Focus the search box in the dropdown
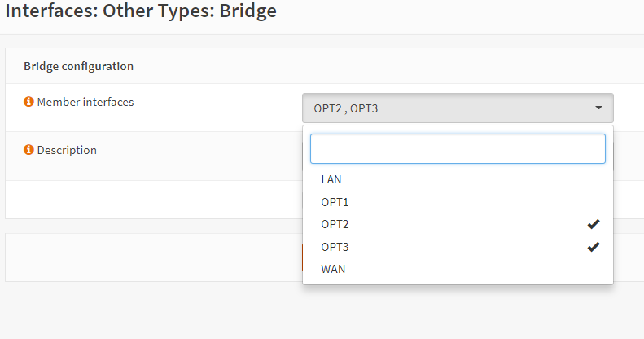Screen dimensions: 644x339 458,149
